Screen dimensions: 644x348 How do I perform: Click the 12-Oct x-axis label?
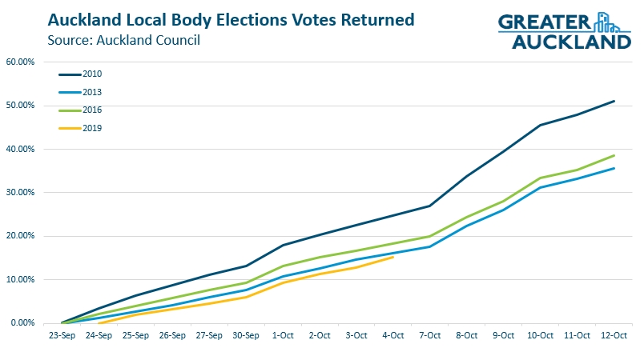613,336
